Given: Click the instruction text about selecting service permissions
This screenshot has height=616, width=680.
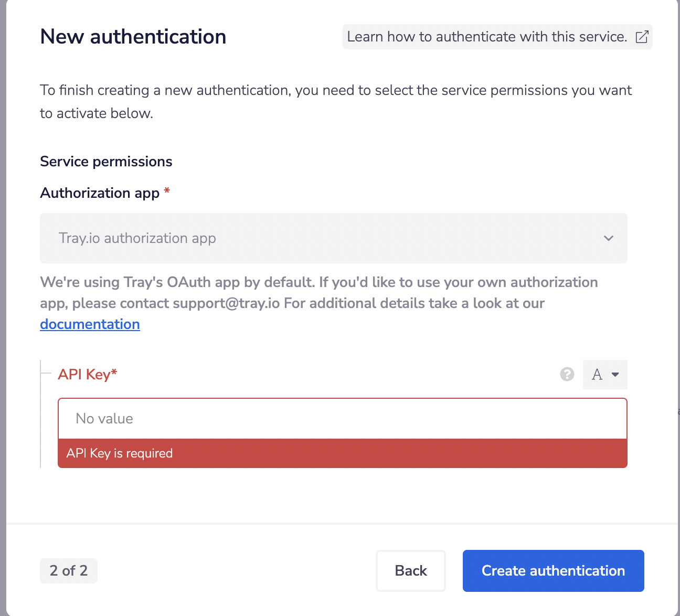Looking at the screenshot, I should [x=335, y=101].
